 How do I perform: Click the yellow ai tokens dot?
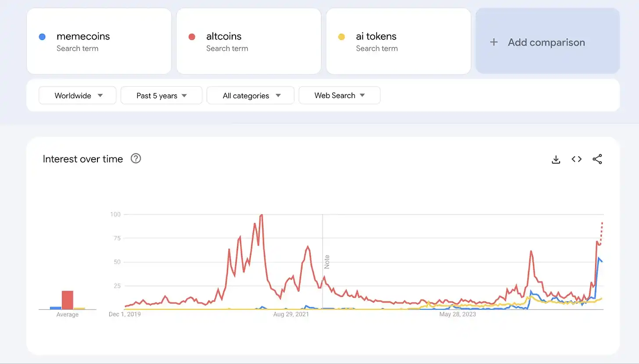click(341, 37)
